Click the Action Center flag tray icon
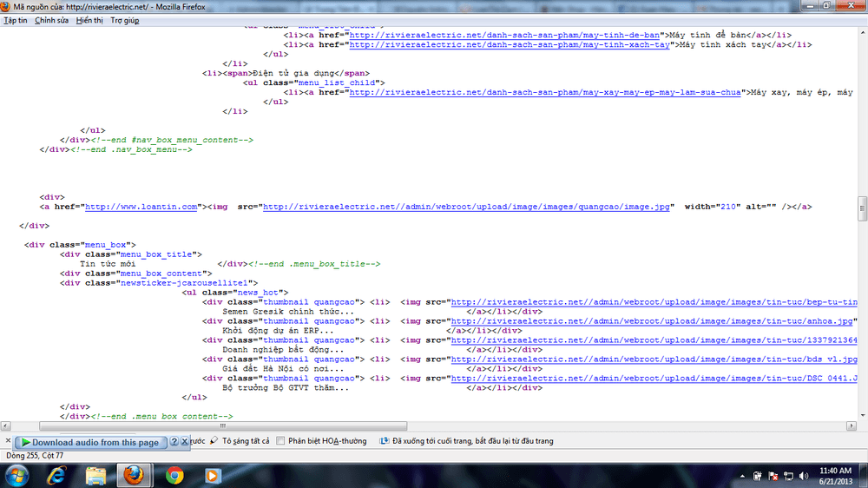 click(x=773, y=476)
